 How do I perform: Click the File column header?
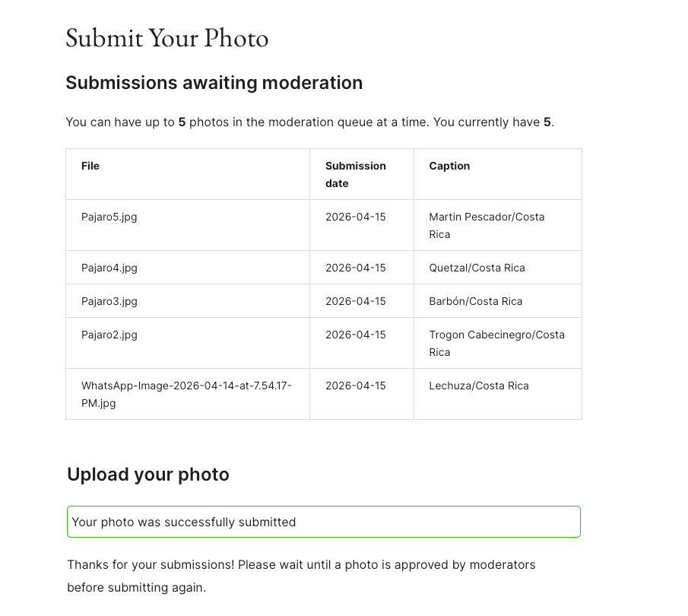tap(90, 166)
